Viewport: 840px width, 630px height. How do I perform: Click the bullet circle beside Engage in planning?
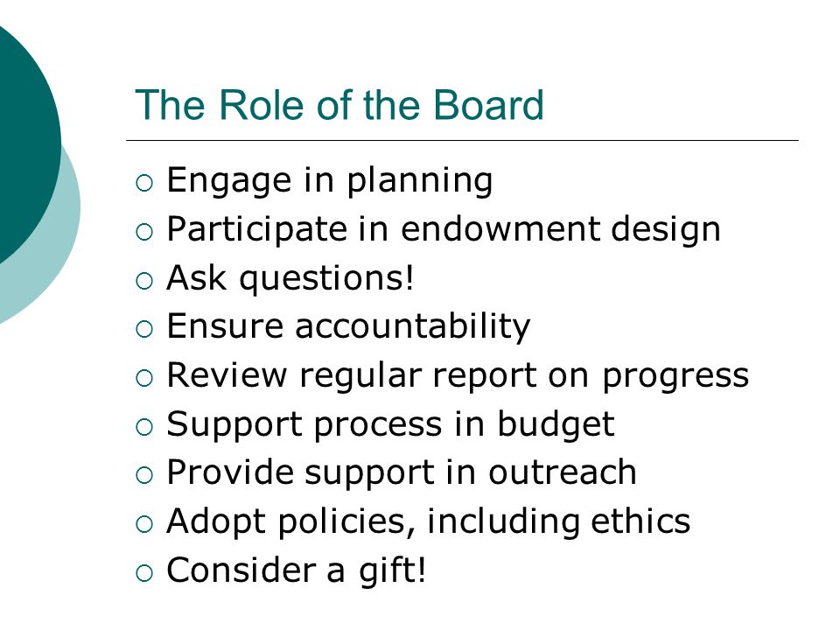click(x=144, y=183)
